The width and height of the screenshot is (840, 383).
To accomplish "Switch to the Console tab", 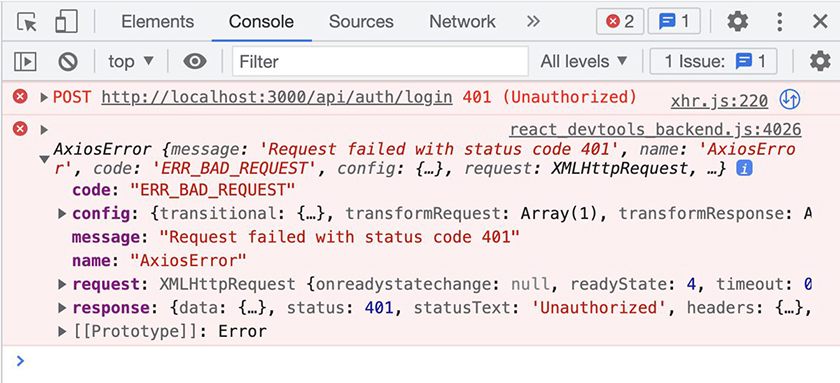I will (x=261, y=22).
